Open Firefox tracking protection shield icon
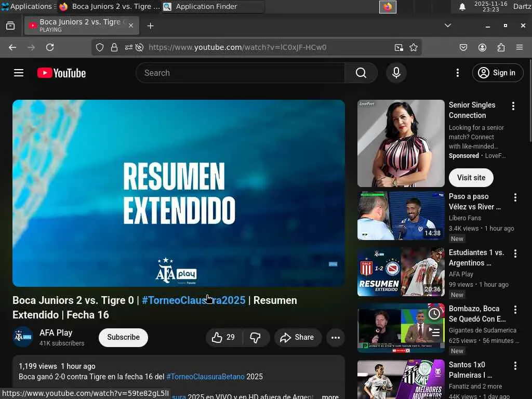Viewport: 532px width, 399px height. pyautogui.click(x=99, y=47)
